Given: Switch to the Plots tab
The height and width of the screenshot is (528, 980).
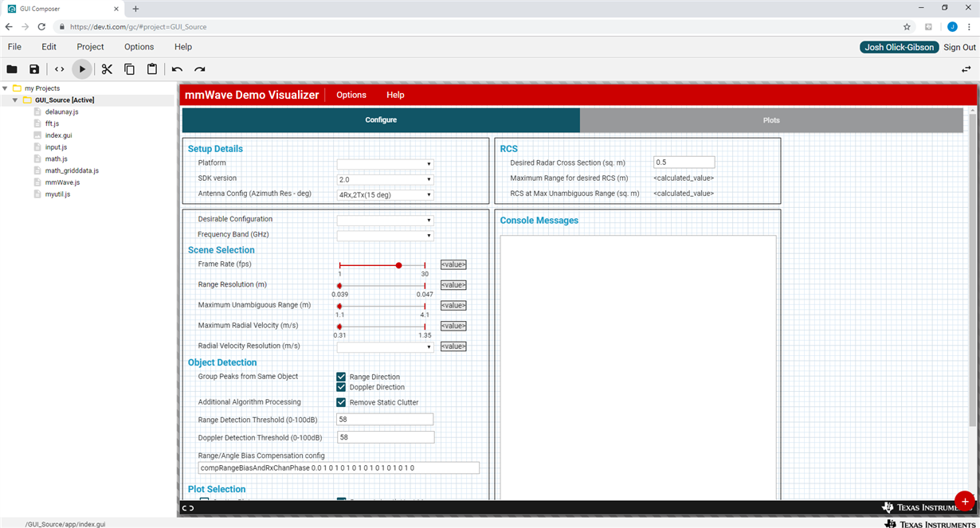Looking at the screenshot, I should [771, 120].
